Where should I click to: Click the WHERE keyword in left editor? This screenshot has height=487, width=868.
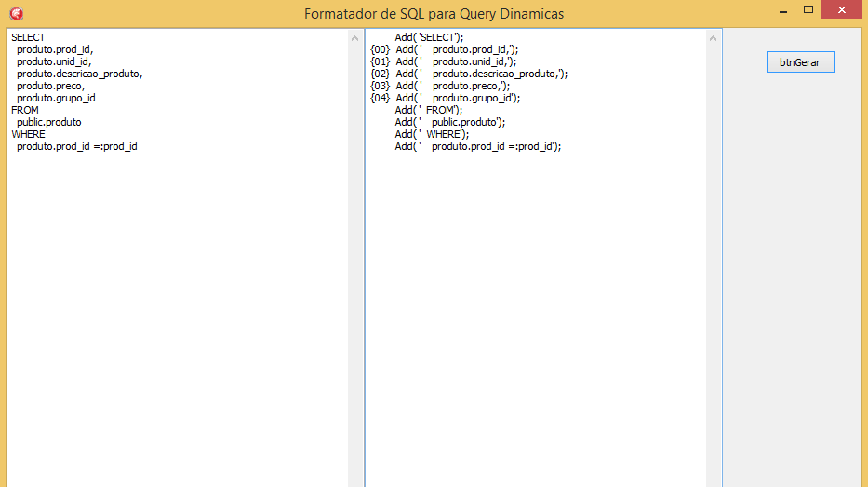[x=28, y=134]
